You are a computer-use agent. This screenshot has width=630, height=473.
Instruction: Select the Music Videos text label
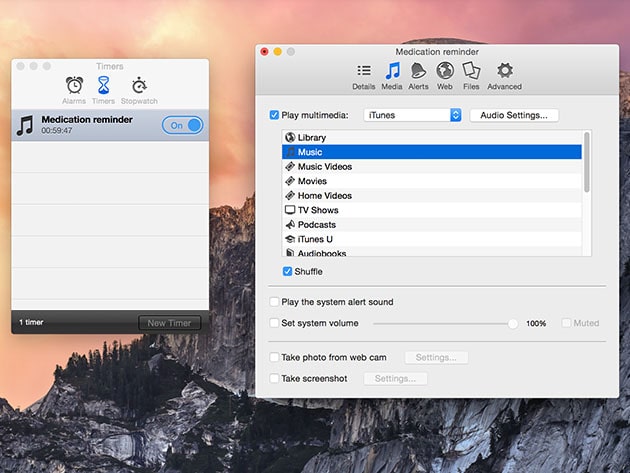coord(325,166)
